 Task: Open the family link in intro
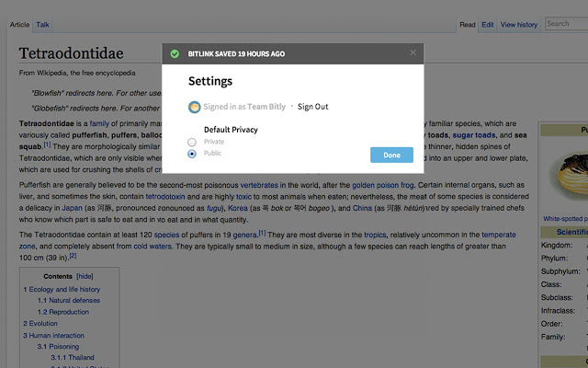99,123
